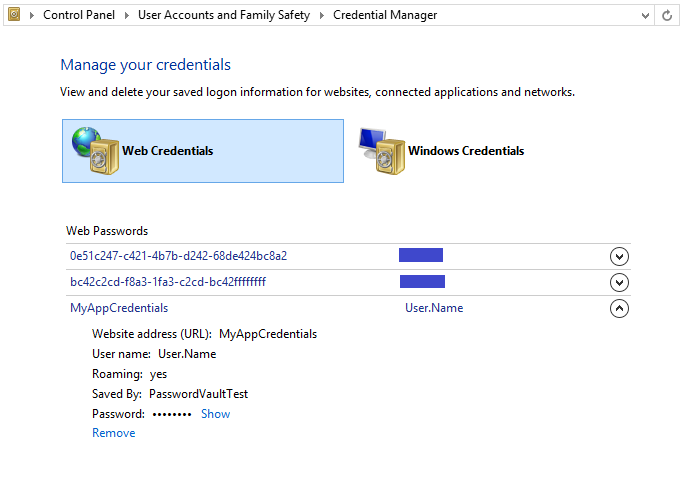
Task: Click the Web Credentials globe and safe icon
Action: point(95,151)
